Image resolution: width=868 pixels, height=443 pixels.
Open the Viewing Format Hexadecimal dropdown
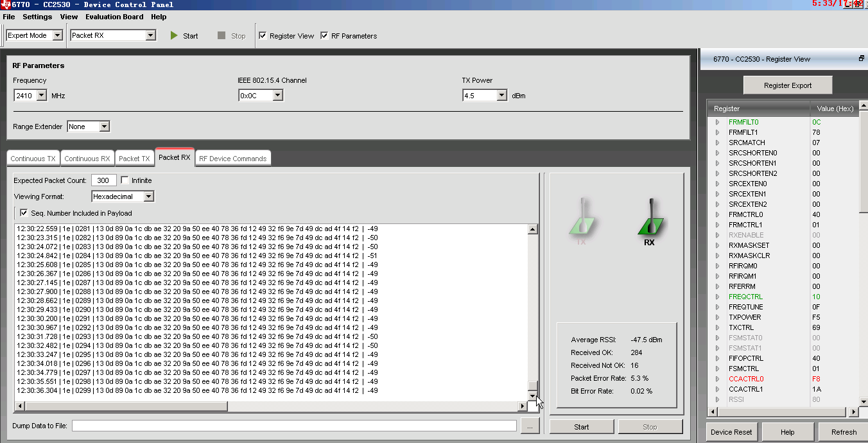point(148,196)
